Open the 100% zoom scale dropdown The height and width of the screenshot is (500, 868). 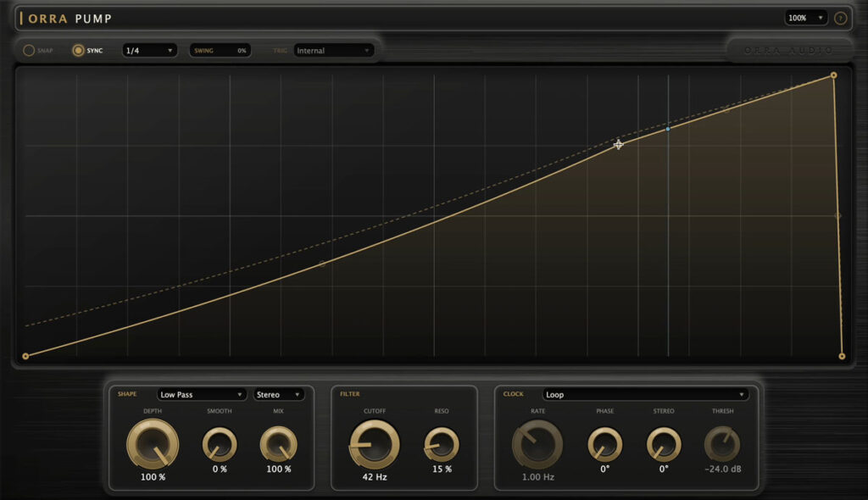(805, 19)
